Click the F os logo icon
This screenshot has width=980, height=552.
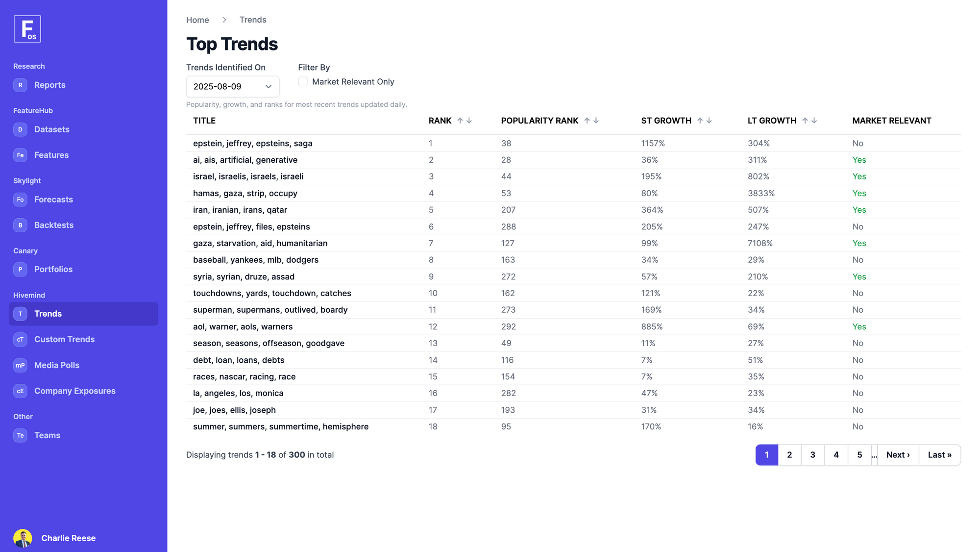point(27,29)
